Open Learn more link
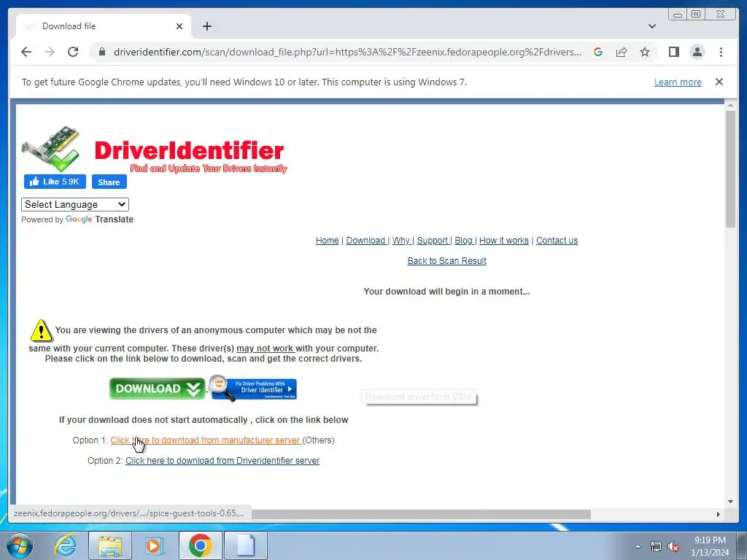Image resolution: width=747 pixels, height=560 pixels. 678,82
